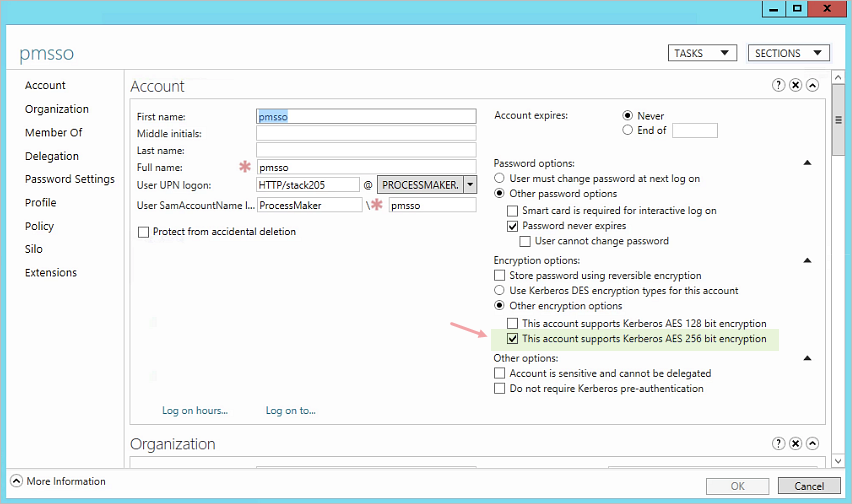The image size is (852, 504).
Task: Click help icon in Organization section header
Action: tap(778, 444)
